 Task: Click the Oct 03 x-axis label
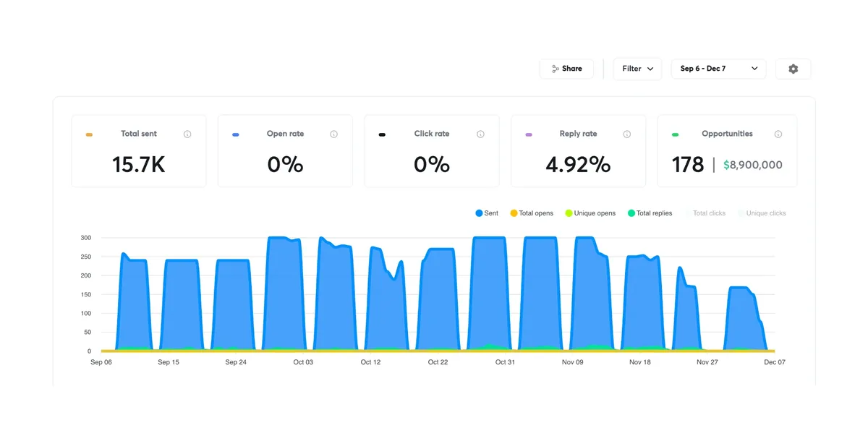coord(303,362)
